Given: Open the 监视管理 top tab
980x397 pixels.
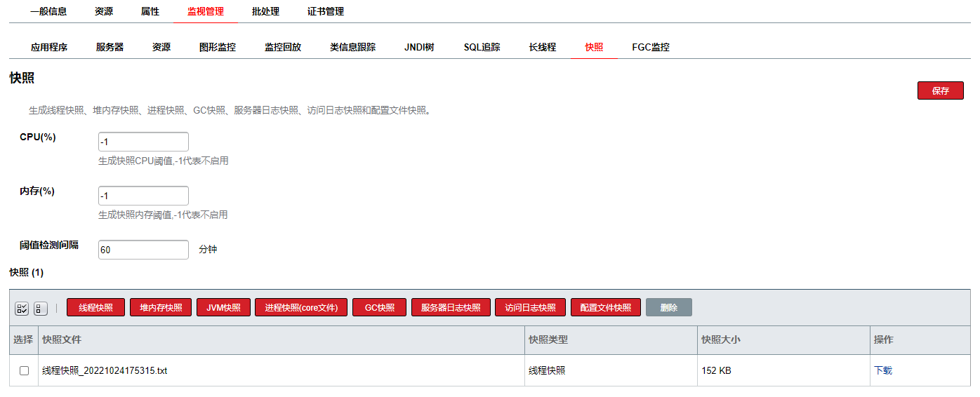Looking at the screenshot, I should point(206,12).
